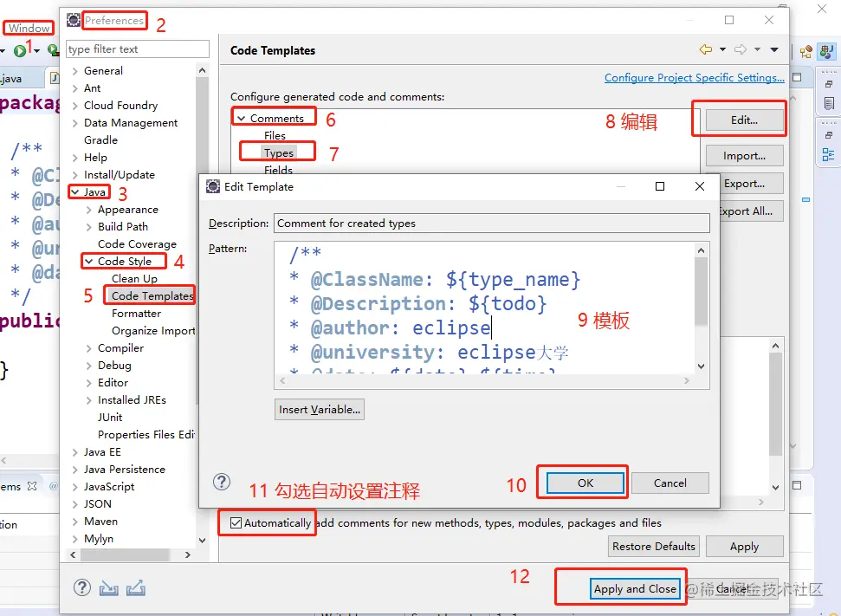
Task: Open Run button dropdown arrow
Action: point(36,50)
